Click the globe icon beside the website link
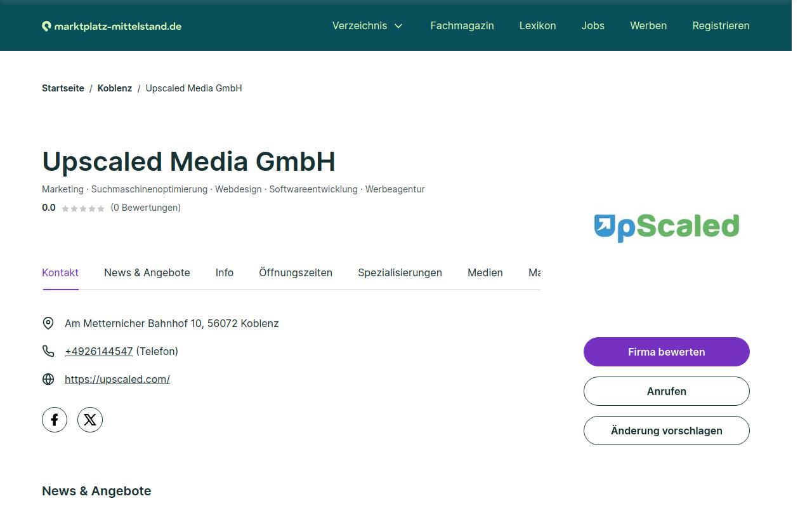The height and width of the screenshot is (508, 812). coord(48,379)
